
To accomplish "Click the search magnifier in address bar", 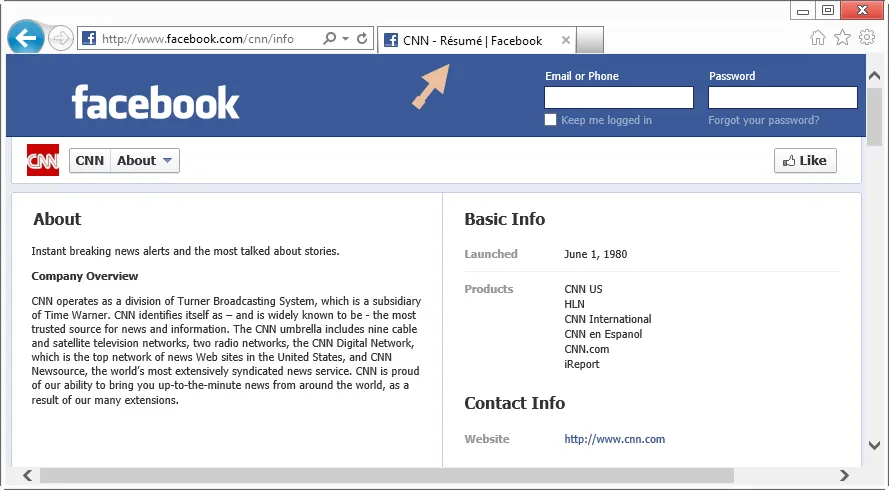I will (329, 39).
